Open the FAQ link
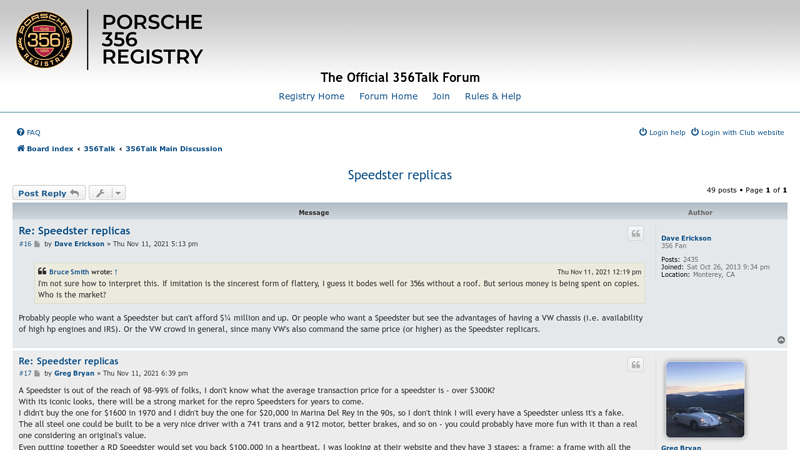This screenshot has height=450, width=800. (x=33, y=133)
